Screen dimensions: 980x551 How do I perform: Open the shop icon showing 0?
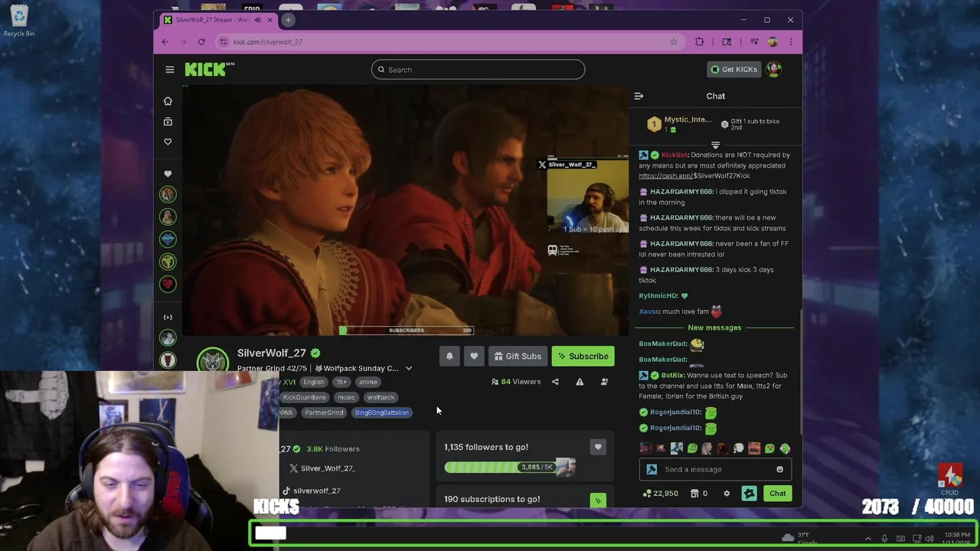tap(699, 494)
